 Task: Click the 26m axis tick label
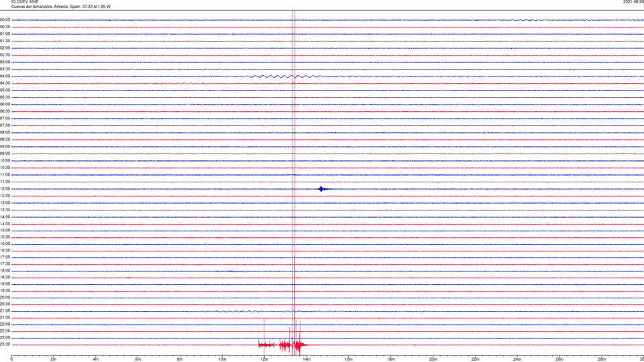(x=559, y=359)
